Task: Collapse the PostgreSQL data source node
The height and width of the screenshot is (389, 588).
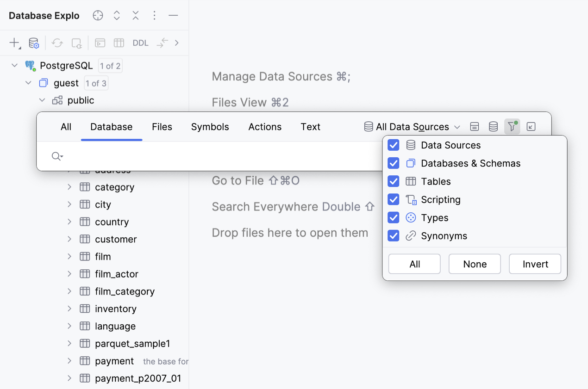Action: (15, 66)
